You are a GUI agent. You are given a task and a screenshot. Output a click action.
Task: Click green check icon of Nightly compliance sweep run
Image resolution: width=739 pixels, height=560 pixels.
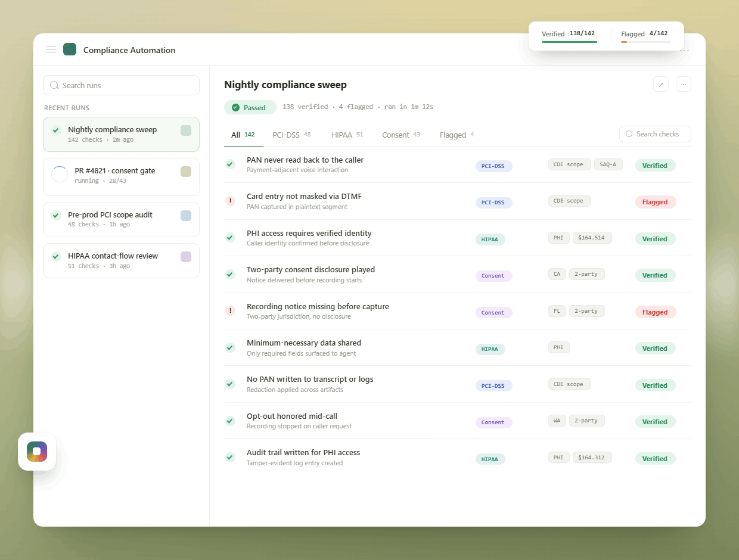coord(56,130)
